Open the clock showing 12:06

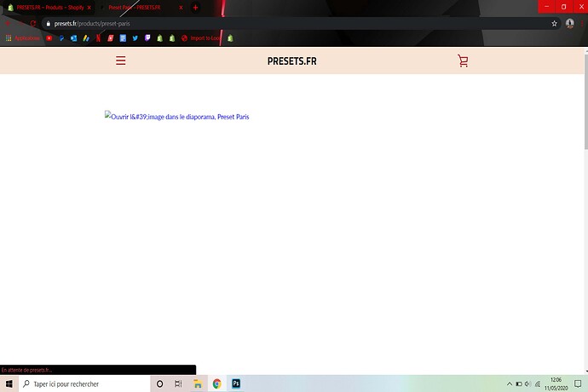(x=556, y=383)
